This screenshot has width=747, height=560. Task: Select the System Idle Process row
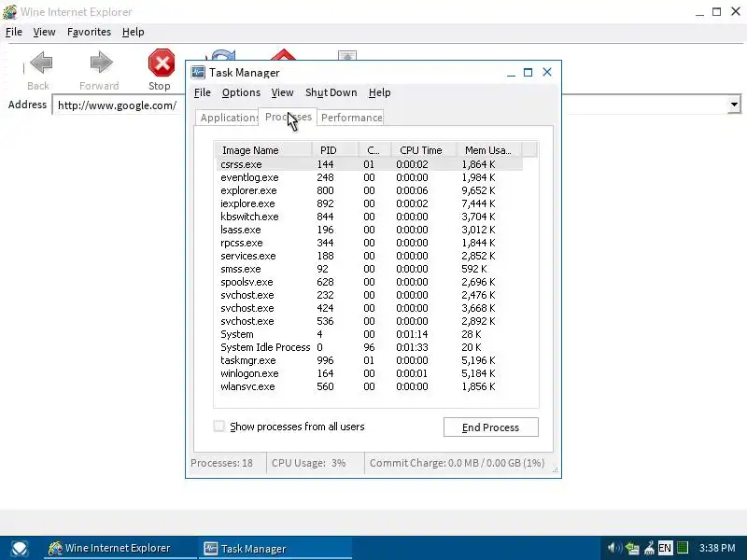370,347
